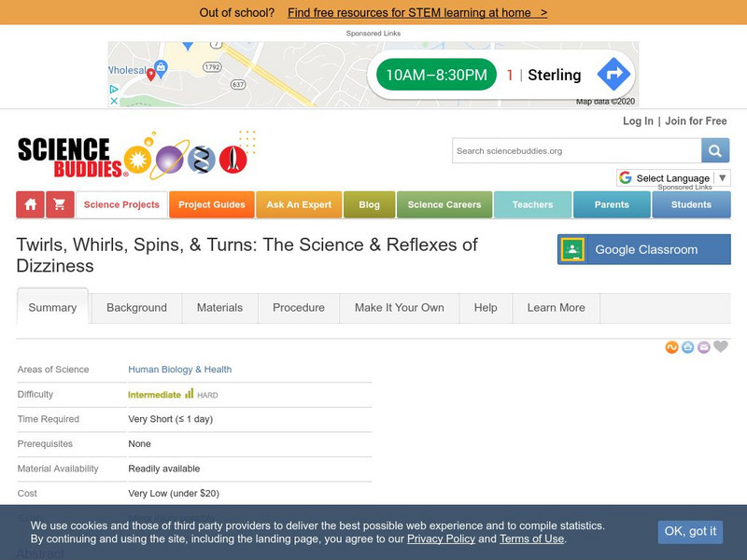Click the Material Availability label
The image size is (747, 560).
(58, 469)
